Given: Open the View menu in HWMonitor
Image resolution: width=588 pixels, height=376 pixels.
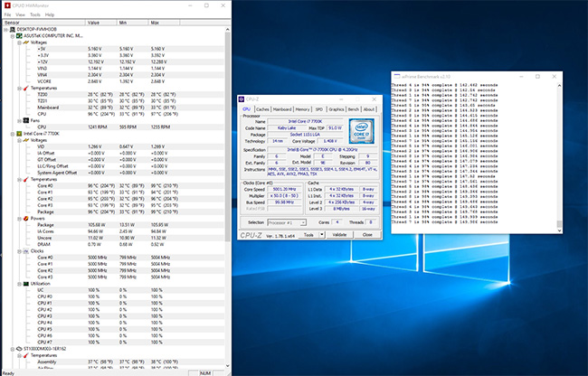Looking at the screenshot, I should (x=20, y=14).
